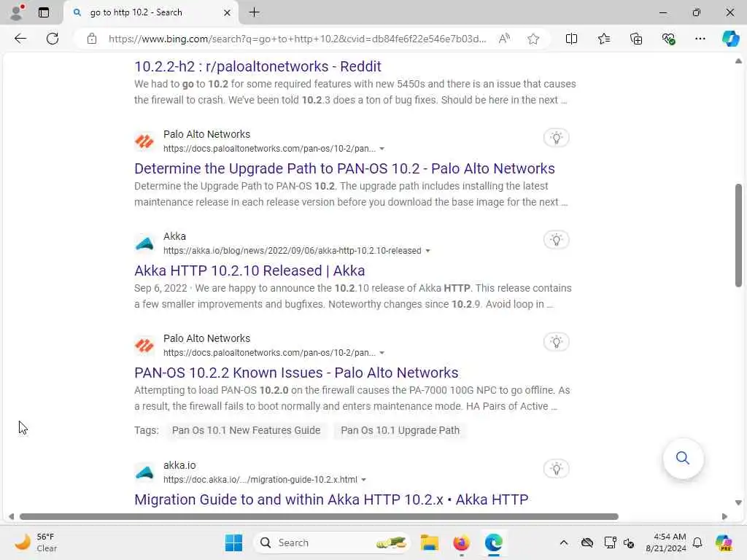This screenshot has width=747, height=560.
Task: Click the taskbar Search box
Action: tap(332, 542)
